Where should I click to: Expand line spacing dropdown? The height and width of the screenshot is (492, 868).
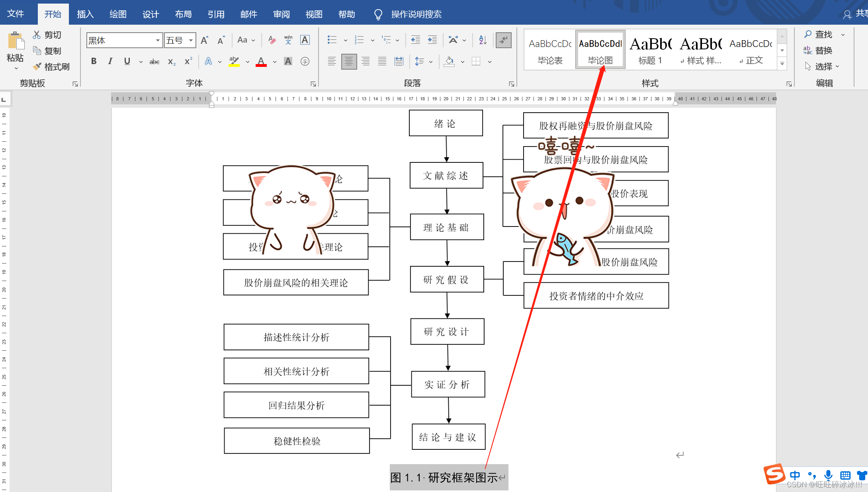[431, 62]
